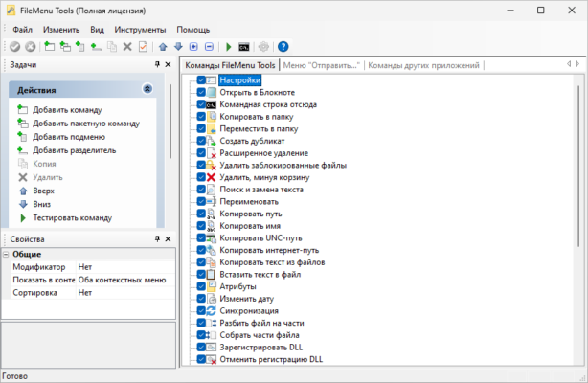Click the apply changes checkmark toolbar icon
588x383 pixels.
15,47
